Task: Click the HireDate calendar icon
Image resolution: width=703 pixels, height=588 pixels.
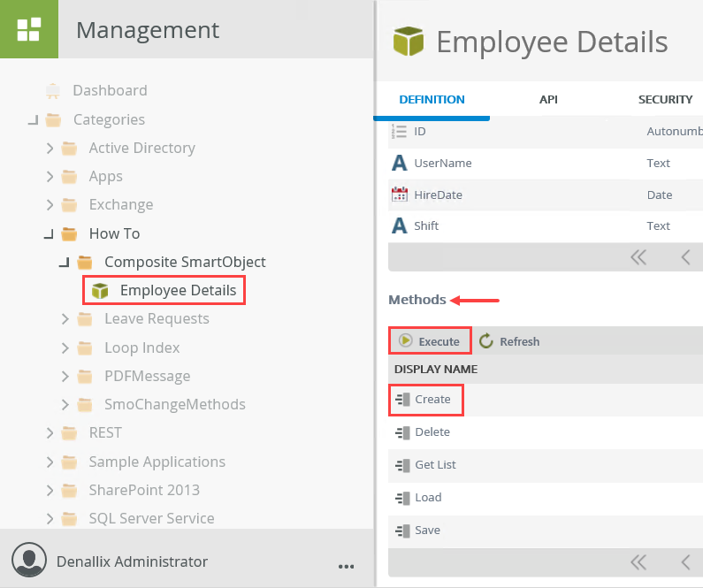Action: coord(400,195)
